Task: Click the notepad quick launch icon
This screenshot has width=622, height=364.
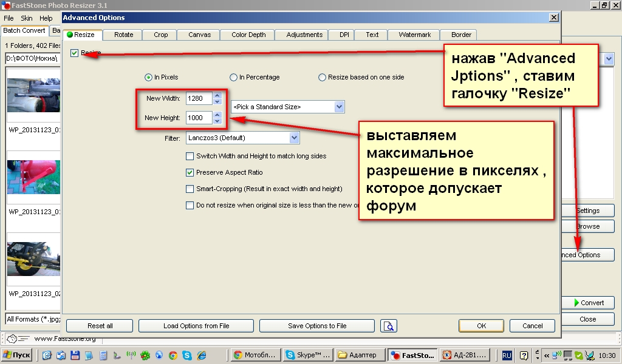Action: (89, 356)
